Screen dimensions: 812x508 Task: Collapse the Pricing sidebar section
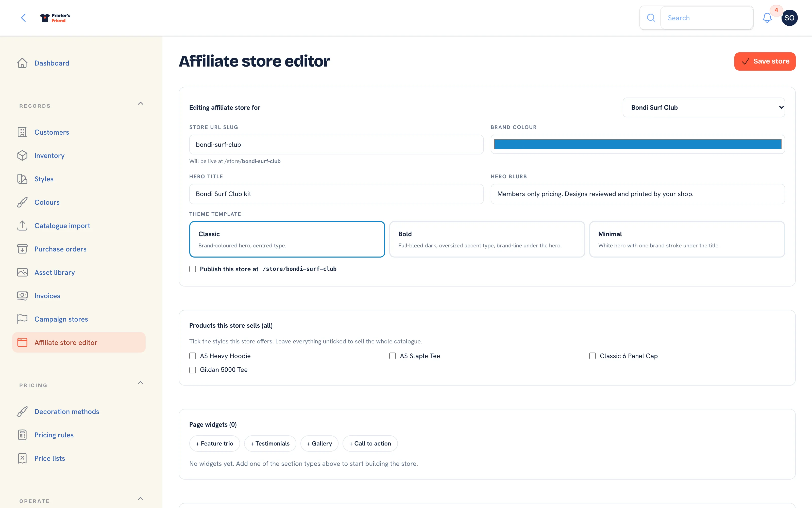tap(141, 383)
